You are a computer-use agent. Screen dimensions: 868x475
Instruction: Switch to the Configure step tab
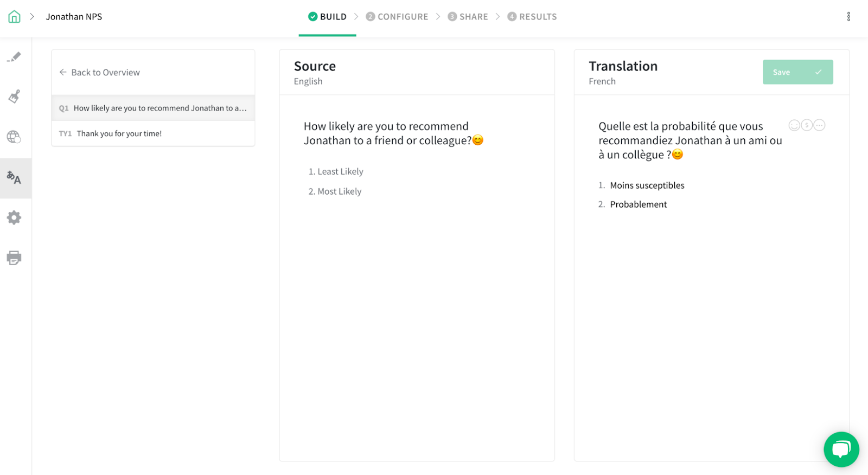tap(397, 17)
